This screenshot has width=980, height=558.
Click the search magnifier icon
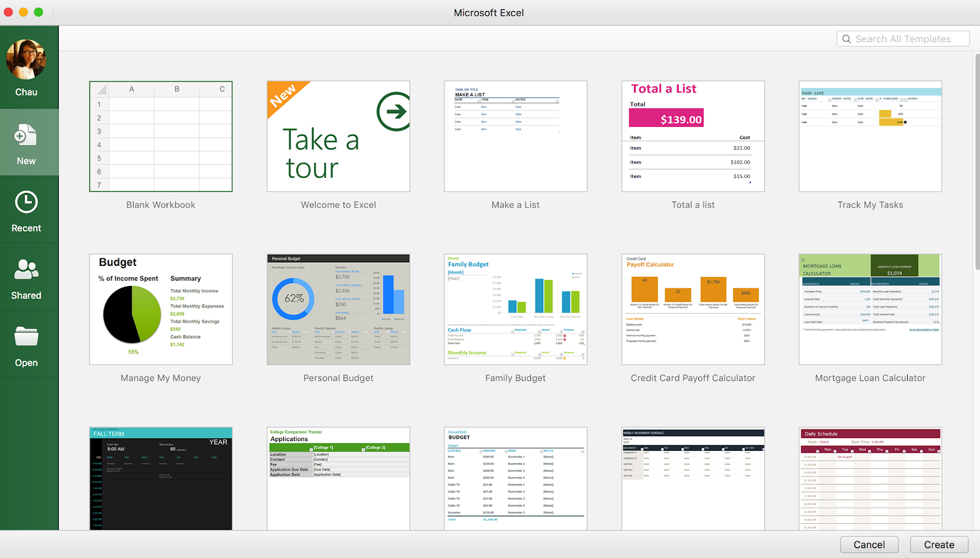846,39
